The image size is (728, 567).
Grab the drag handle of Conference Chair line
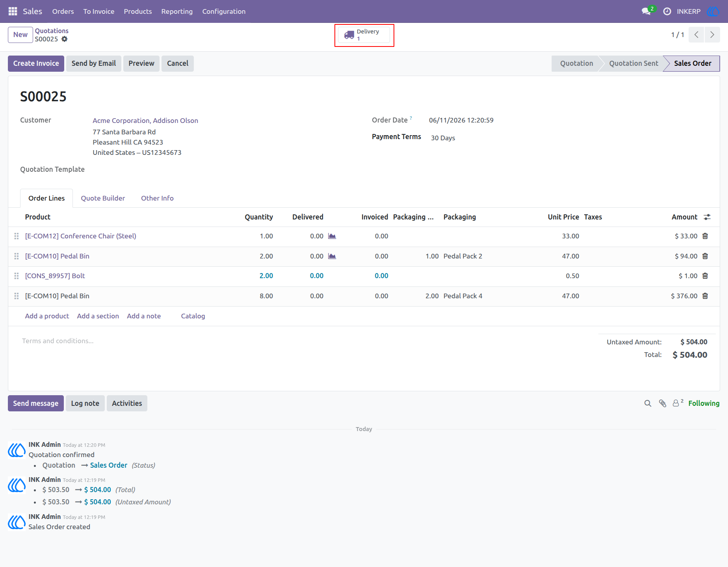pos(17,236)
